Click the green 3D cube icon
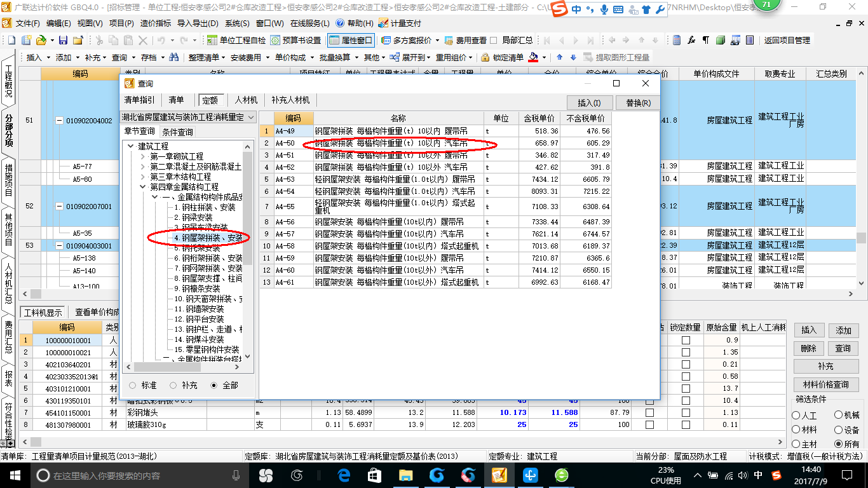This screenshot has width=868, height=488. pyautogui.click(x=721, y=40)
